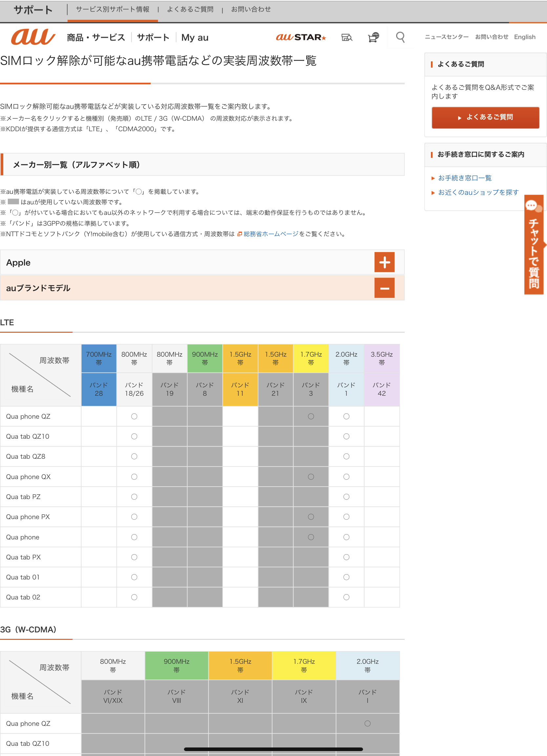Image resolution: width=547 pixels, height=756 pixels.
Task: Open the shopping cart icon
Action: pos(373,37)
